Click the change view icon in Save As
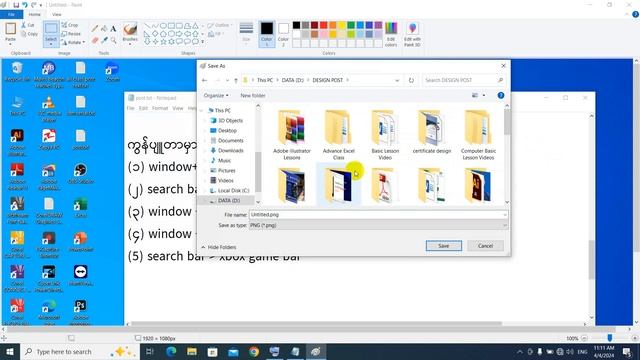 pyautogui.click(x=475, y=96)
